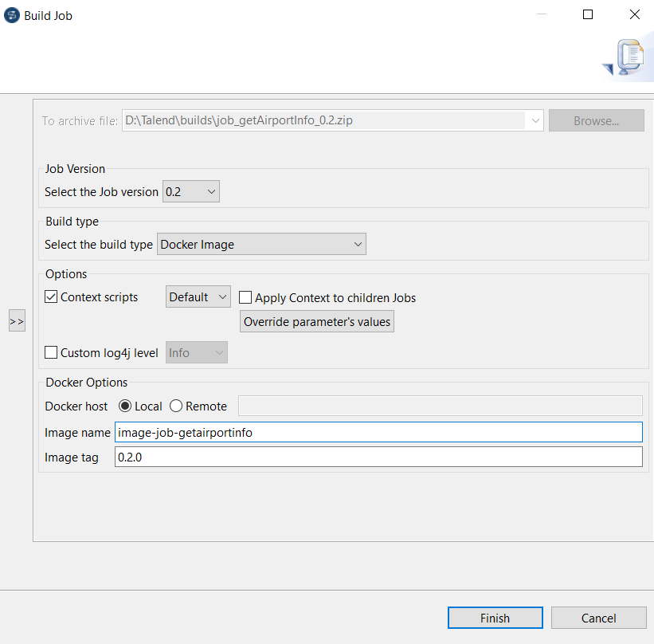This screenshot has height=644, width=654.
Task: Open the Job version dropdown showing 0.2
Action: coord(210,191)
